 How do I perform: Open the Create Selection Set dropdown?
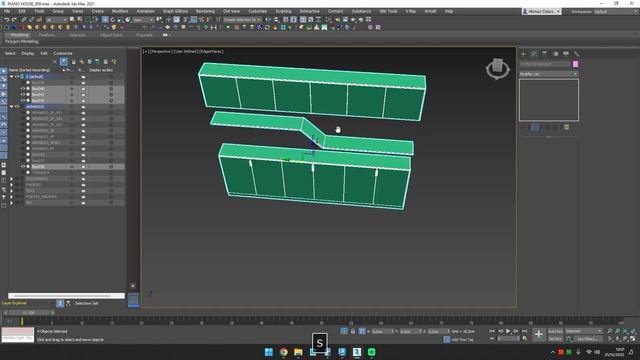242,20
